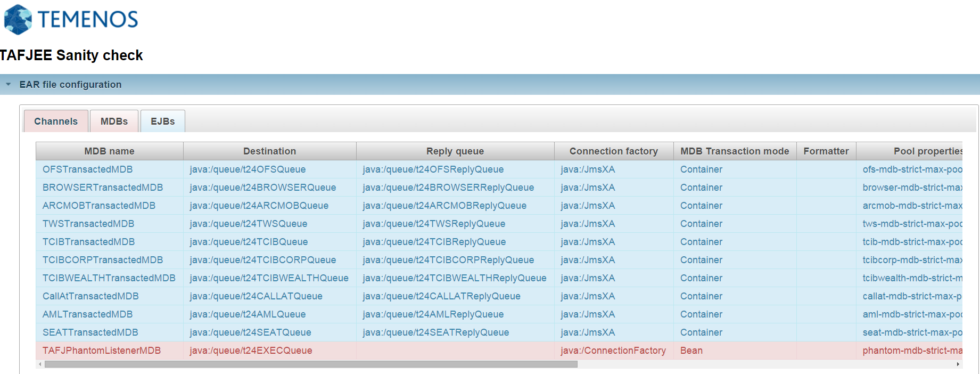
Task: Click the left scroll arrow of table
Action: (x=40, y=364)
